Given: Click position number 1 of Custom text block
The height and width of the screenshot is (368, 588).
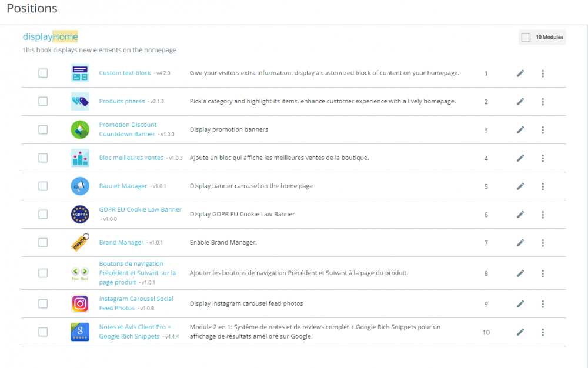Looking at the screenshot, I should 486,73.
